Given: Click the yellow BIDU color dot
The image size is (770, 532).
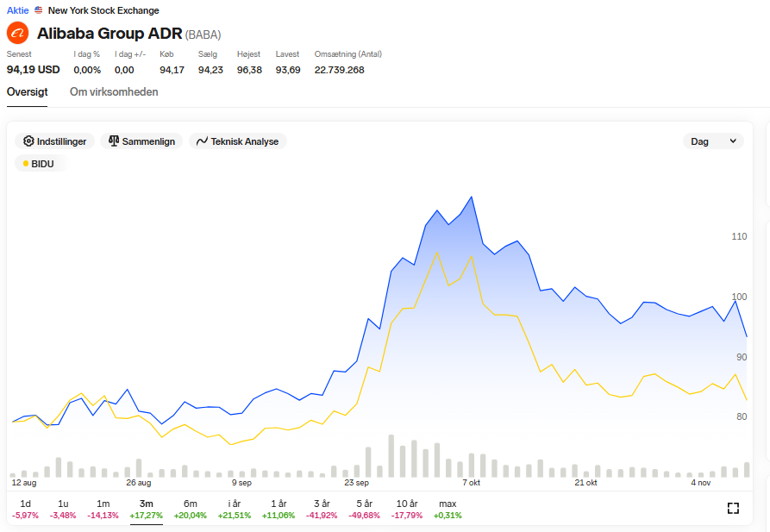Looking at the screenshot, I should (26, 164).
